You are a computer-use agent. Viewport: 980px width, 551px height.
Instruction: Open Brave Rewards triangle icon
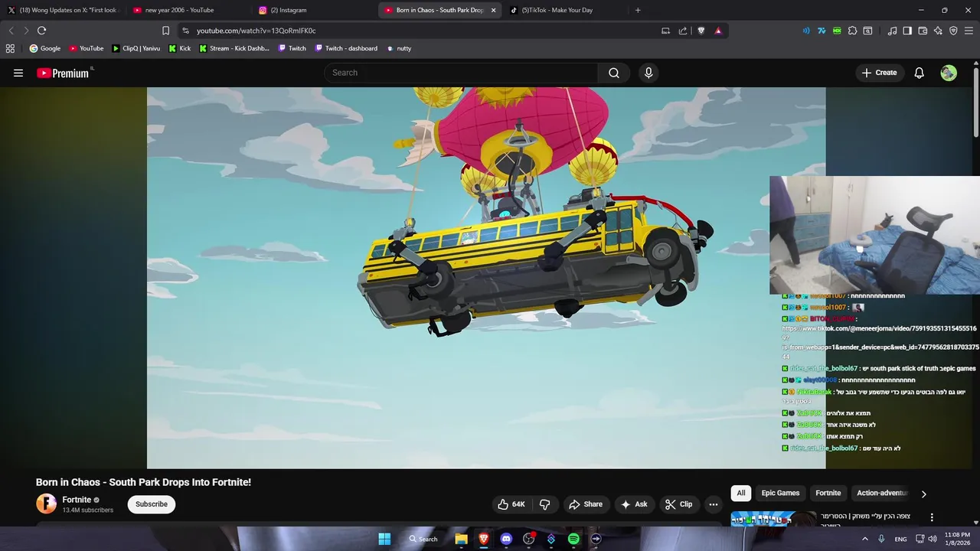pyautogui.click(x=718, y=31)
